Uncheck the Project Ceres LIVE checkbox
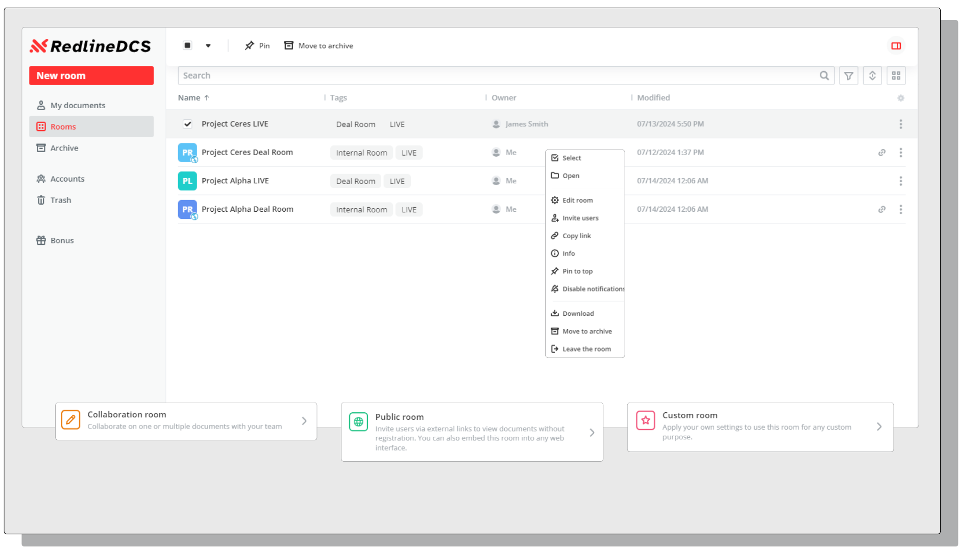 [x=187, y=124]
